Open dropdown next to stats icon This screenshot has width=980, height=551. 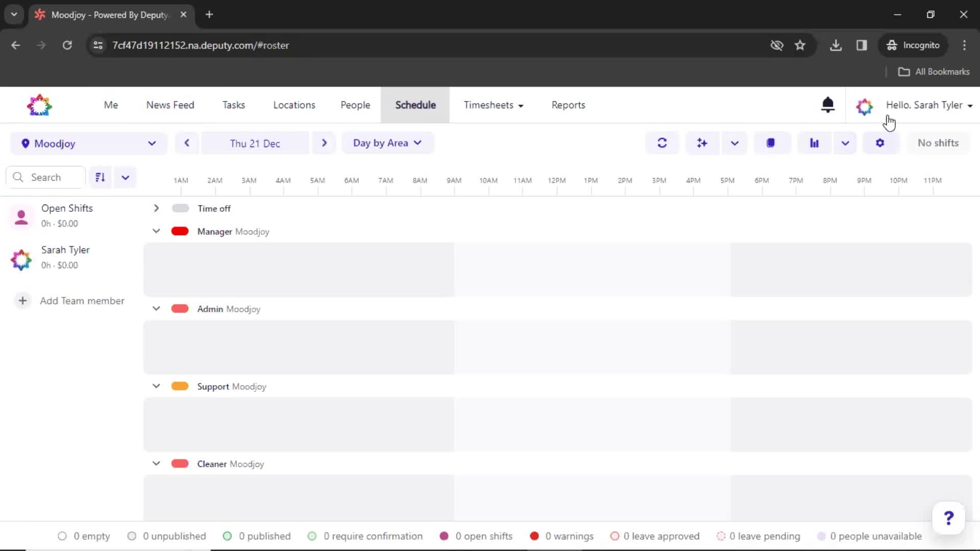tap(845, 143)
